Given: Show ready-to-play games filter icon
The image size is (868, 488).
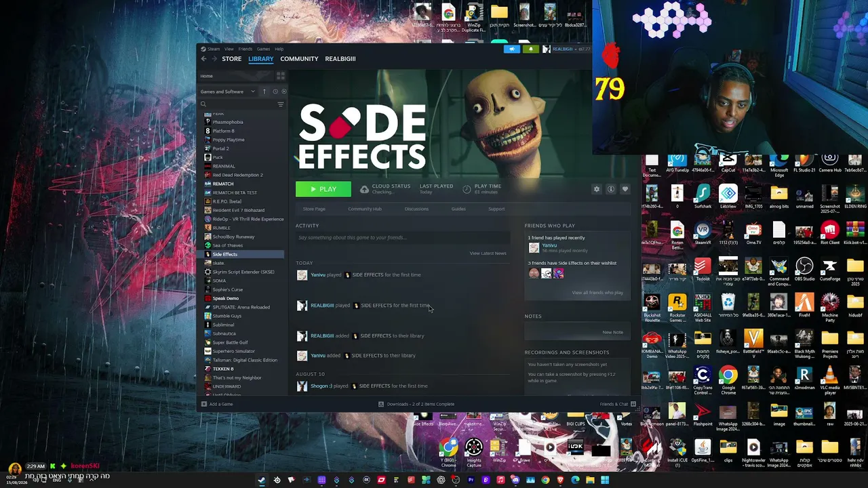Looking at the screenshot, I should (283, 91).
